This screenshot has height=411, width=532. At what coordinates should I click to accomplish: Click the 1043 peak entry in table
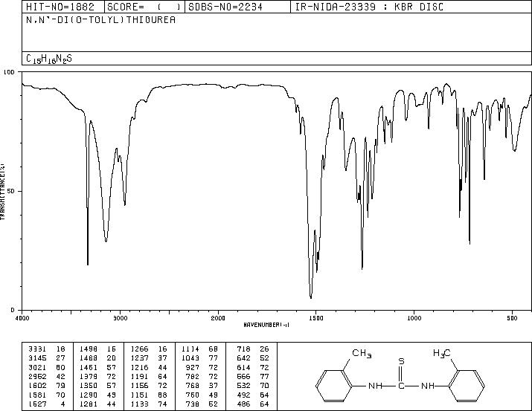click(199, 358)
